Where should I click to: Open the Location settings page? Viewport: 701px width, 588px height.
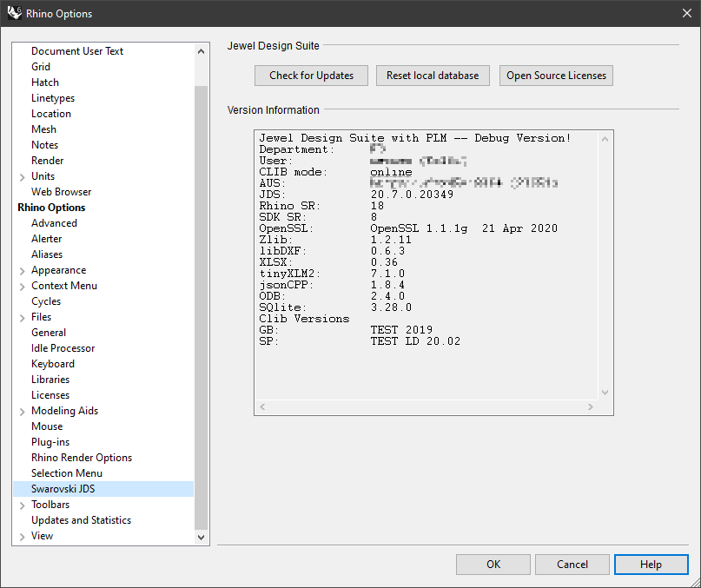tap(51, 114)
